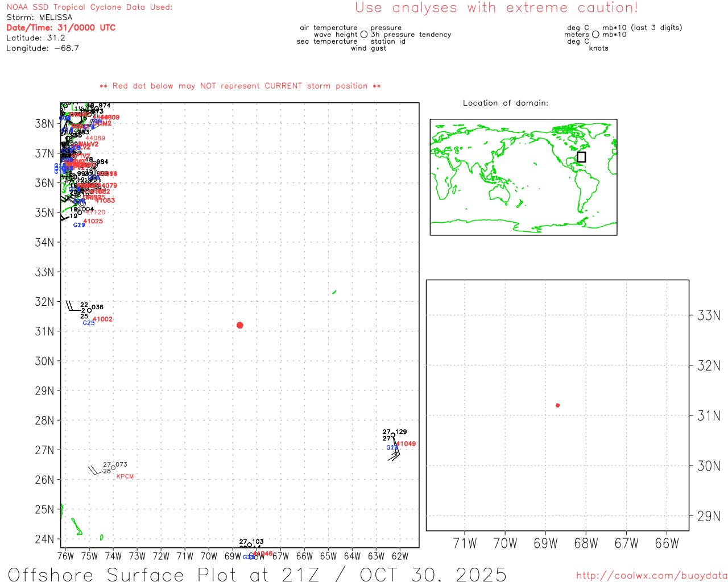Click the left legend station circle symbol
728x582 pixels.
[364, 35]
